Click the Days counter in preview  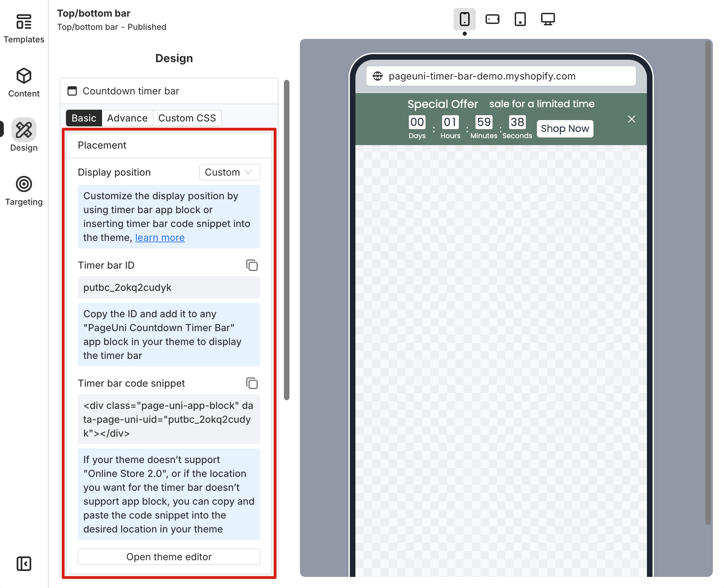[417, 127]
